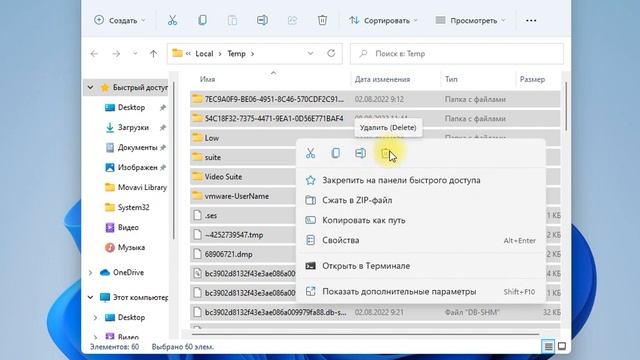Click the search box for Temp
The image size is (640, 360).
pos(457,53)
